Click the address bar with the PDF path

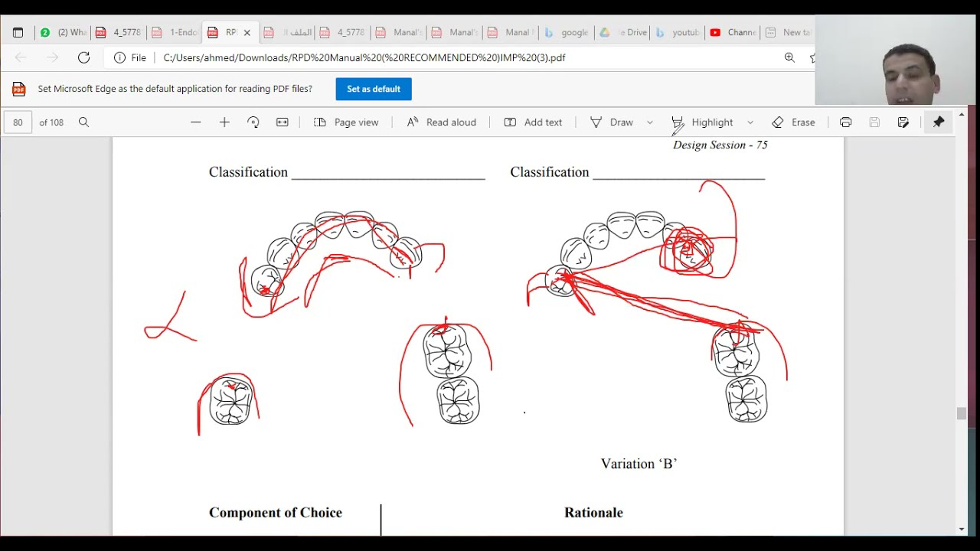pos(364,57)
